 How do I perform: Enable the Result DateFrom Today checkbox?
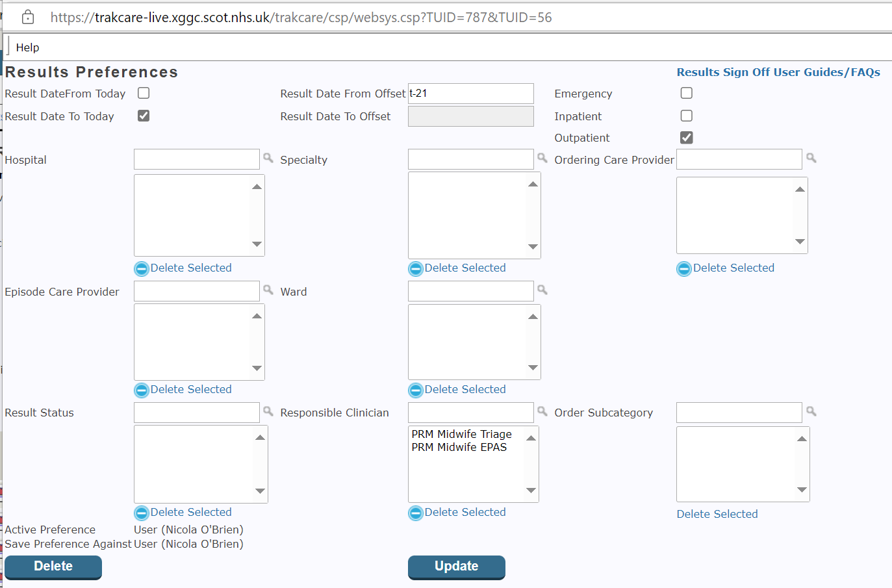click(x=144, y=94)
